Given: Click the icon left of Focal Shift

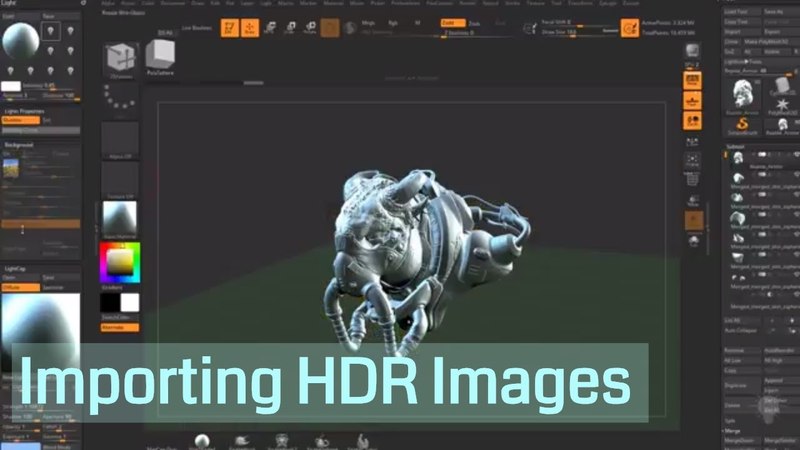Looking at the screenshot, I should (530, 28).
